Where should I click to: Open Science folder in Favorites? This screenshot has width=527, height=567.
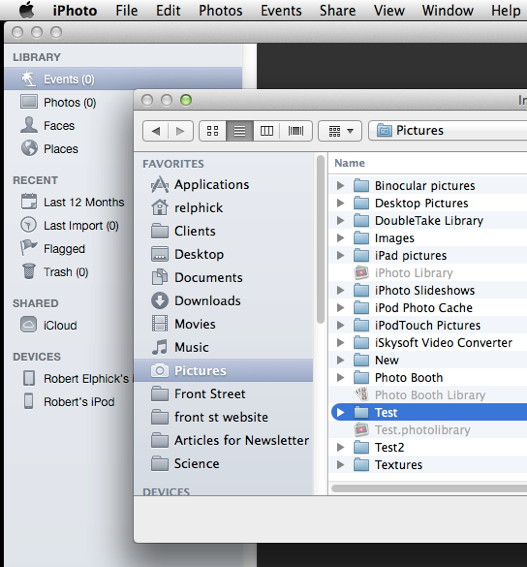185,464
